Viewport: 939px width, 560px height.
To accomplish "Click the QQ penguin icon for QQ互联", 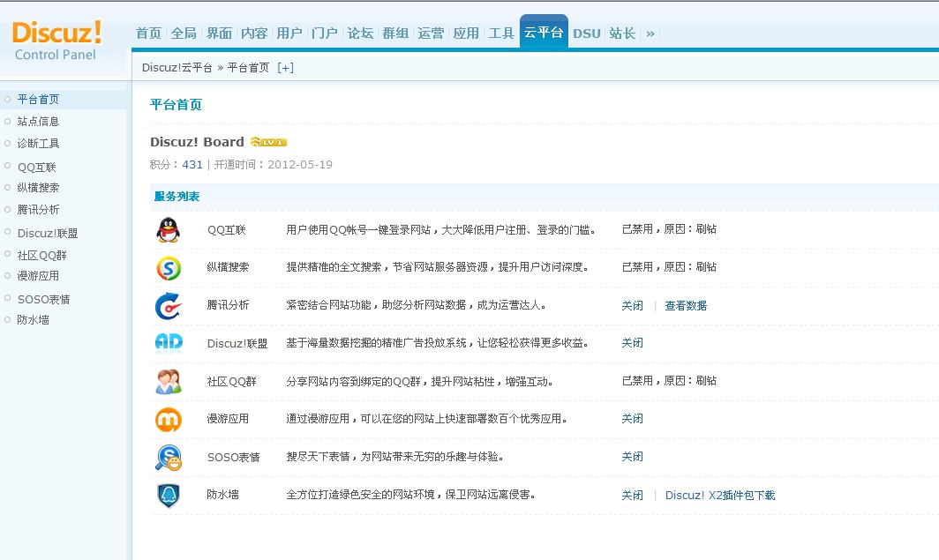I will (x=169, y=230).
